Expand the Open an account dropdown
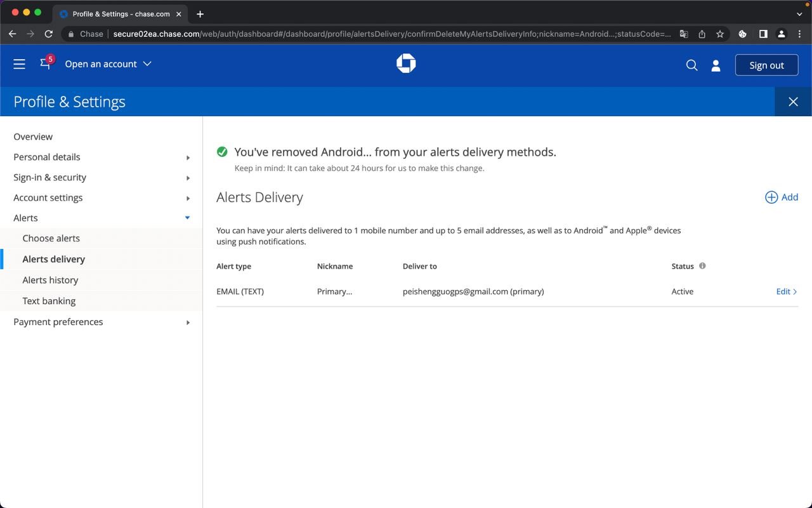Viewport: 812px width, 508px height. (x=108, y=64)
